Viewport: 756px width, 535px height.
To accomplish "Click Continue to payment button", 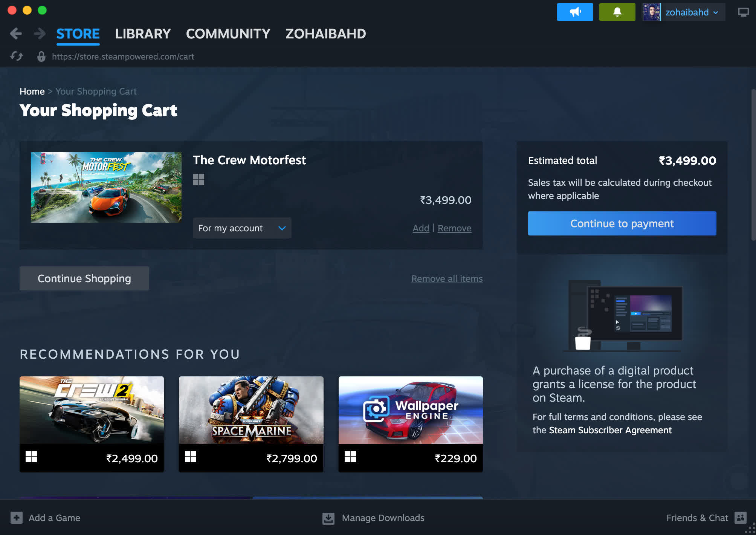I will point(622,223).
